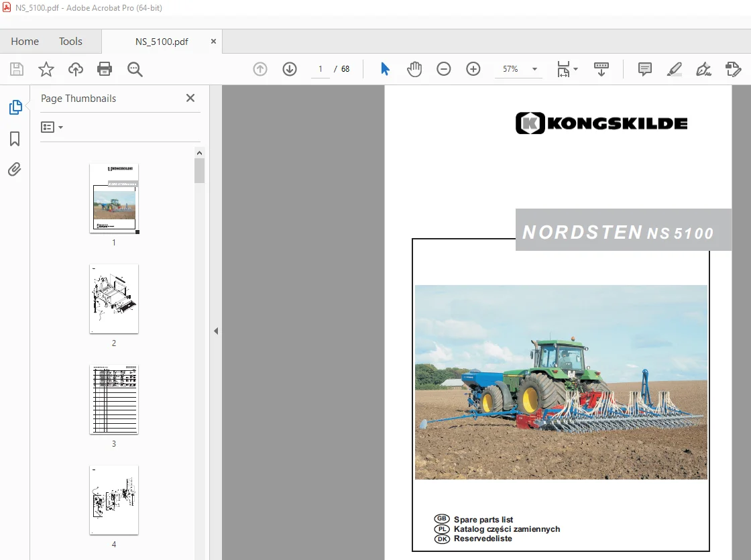Zoom out with minus icon
751x560 pixels.
443,70
